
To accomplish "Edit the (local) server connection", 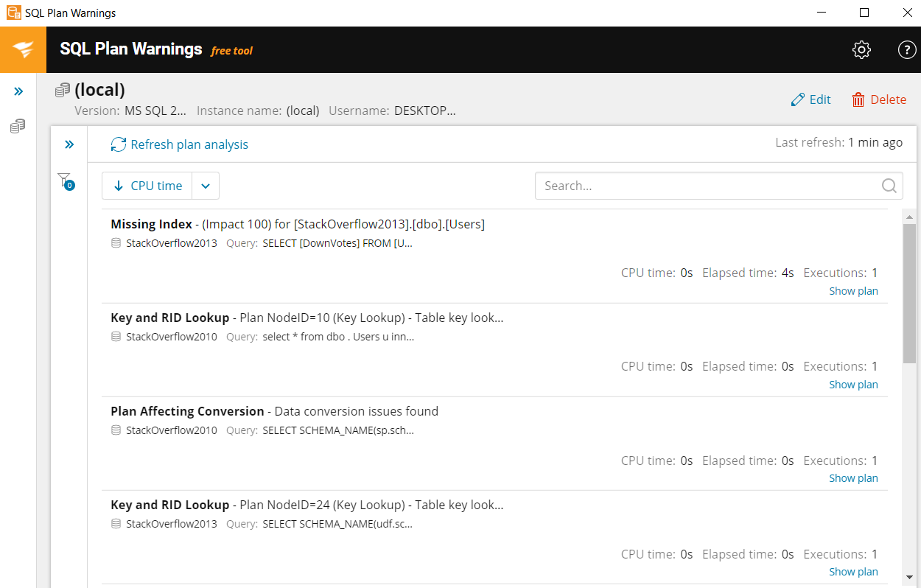I will tap(810, 100).
